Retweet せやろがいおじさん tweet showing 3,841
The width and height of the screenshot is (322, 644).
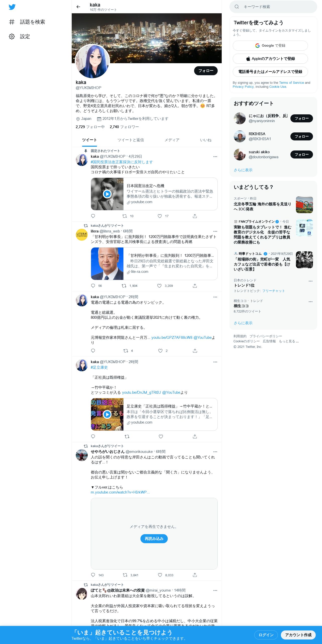130,575
